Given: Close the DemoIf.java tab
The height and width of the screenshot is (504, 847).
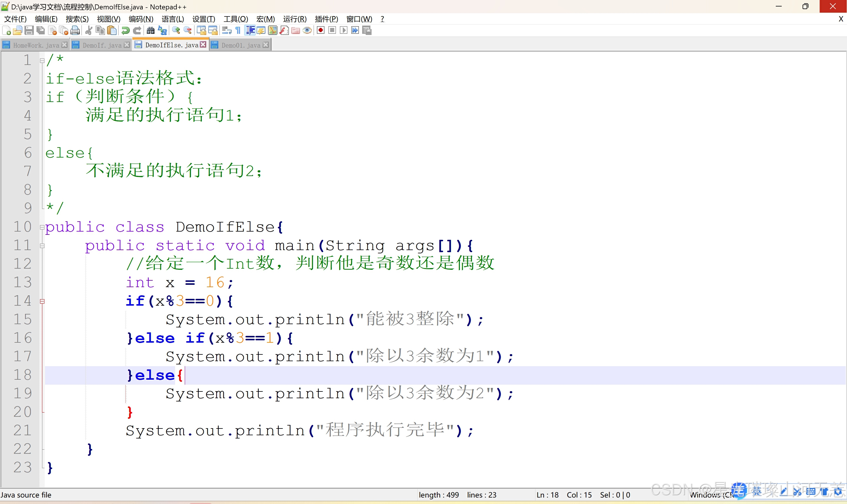Looking at the screenshot, I should click(127, 45).
